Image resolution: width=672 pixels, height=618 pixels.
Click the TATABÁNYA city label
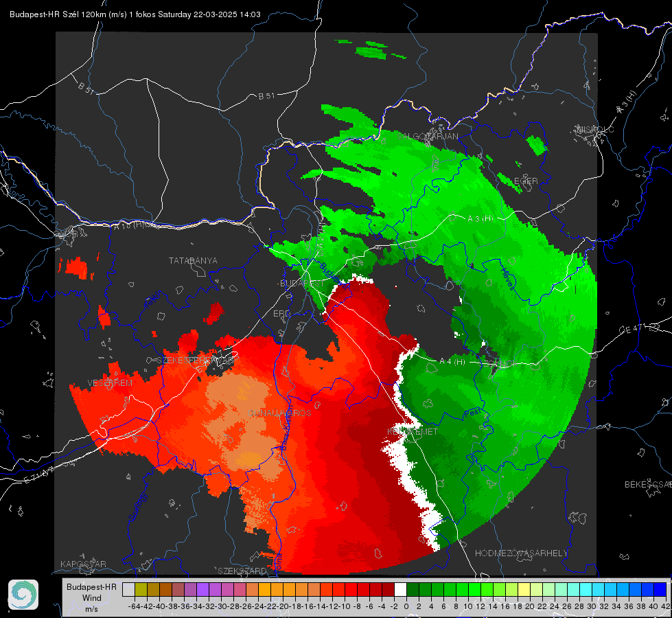coord(193,261)
